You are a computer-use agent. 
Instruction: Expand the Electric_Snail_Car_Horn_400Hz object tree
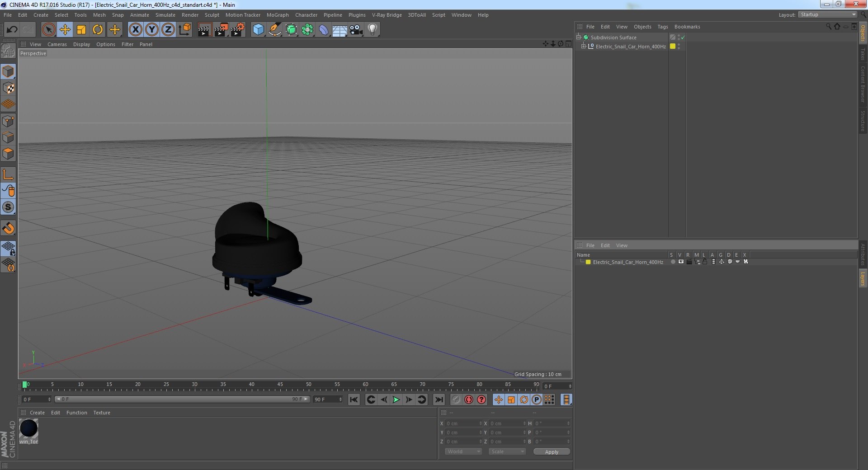coord(583,47)
